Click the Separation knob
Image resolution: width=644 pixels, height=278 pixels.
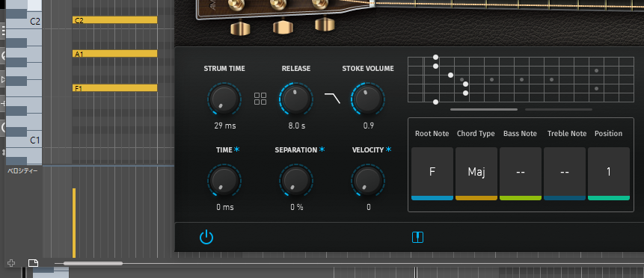[x=296, y=181]
